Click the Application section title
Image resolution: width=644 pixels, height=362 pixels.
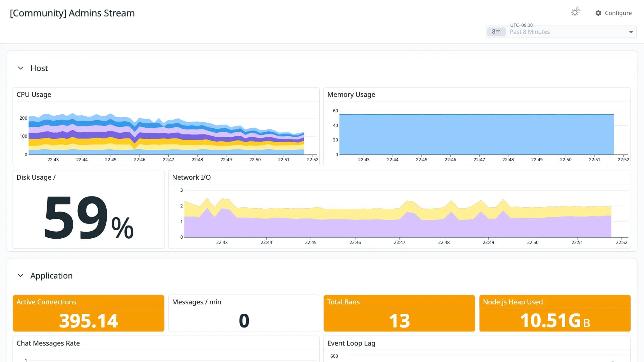tap(51, 276)
